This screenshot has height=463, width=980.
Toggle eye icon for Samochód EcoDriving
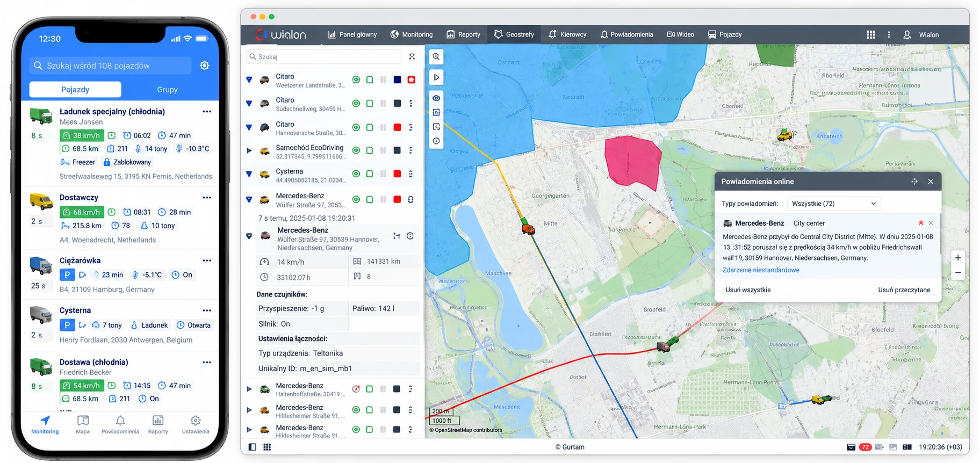[356, 150]
